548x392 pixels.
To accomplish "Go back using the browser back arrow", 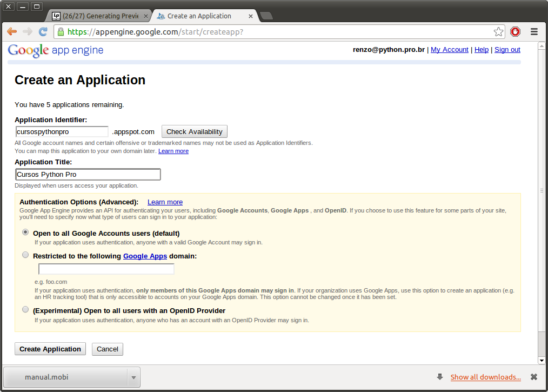I will click(11, 31).
